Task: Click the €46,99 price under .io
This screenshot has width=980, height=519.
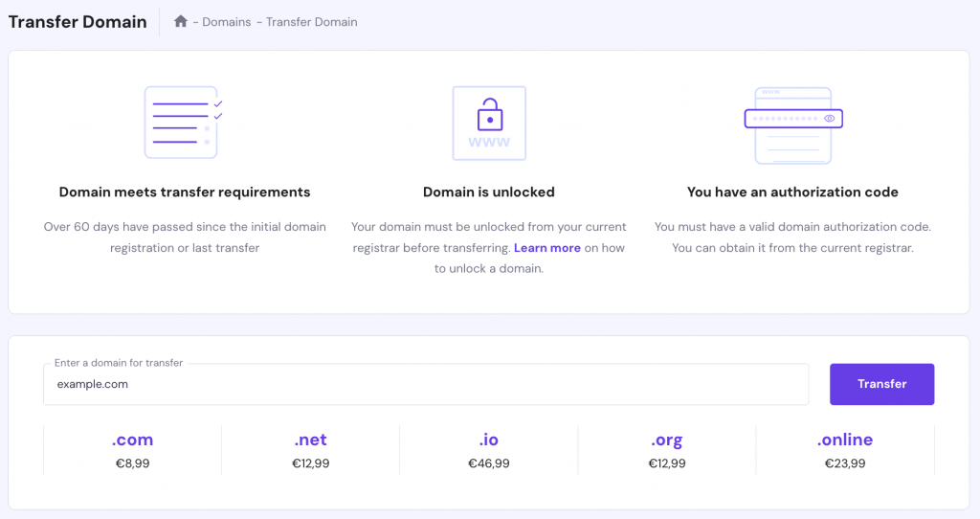Action: pyautogui.click(x=488, y=463)
